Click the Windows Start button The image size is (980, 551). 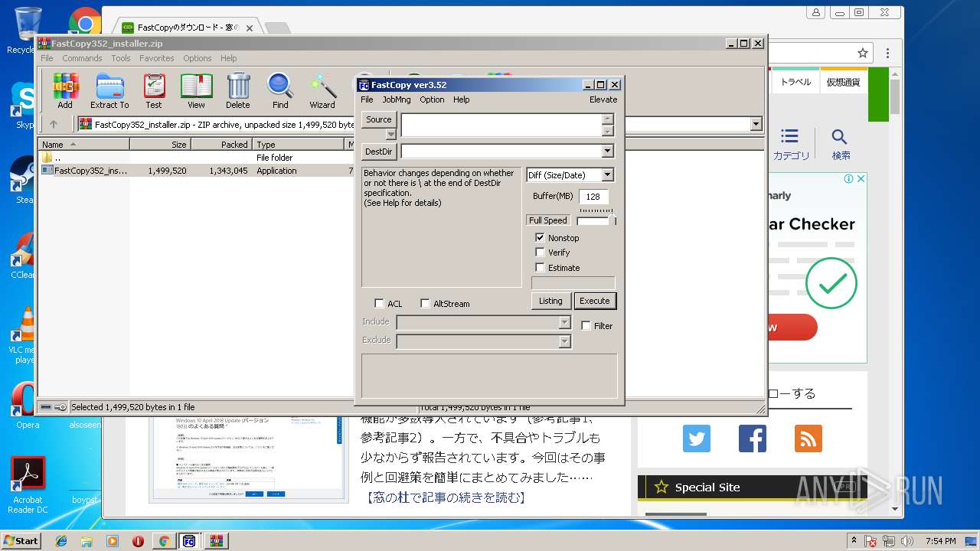click(21, 541)
